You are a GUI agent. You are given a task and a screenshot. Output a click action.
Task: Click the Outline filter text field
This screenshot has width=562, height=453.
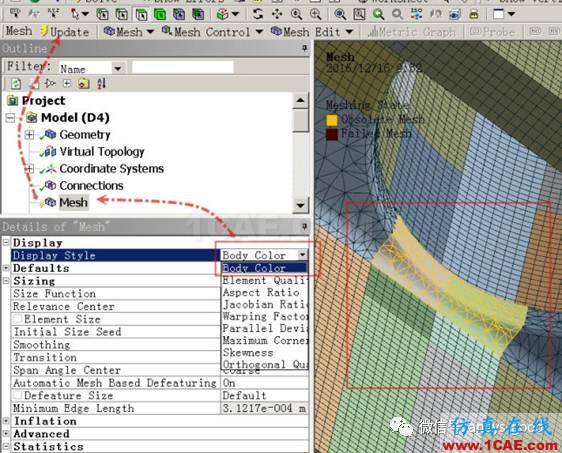tap(183, 67)
